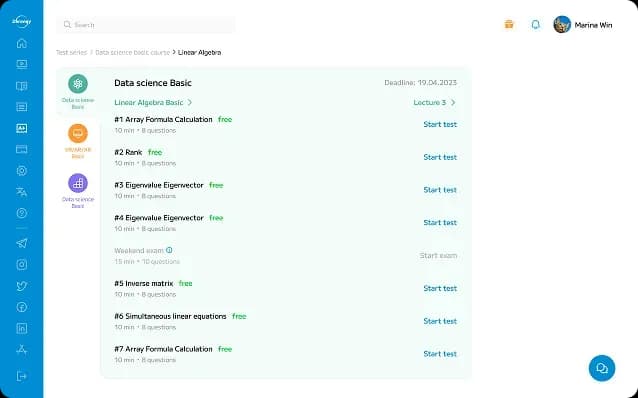Open the help question mark icon
638x398 pixels.
[22, 213]
